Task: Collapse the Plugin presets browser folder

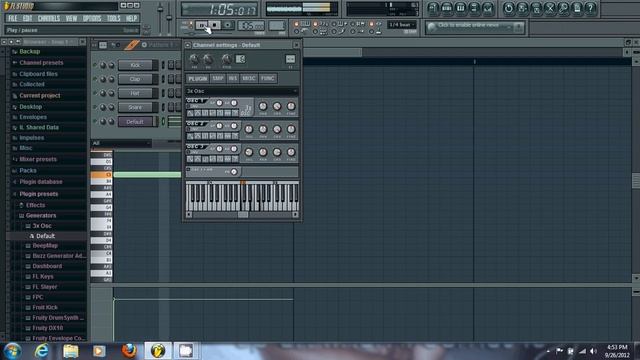Action: pos(39,194)
